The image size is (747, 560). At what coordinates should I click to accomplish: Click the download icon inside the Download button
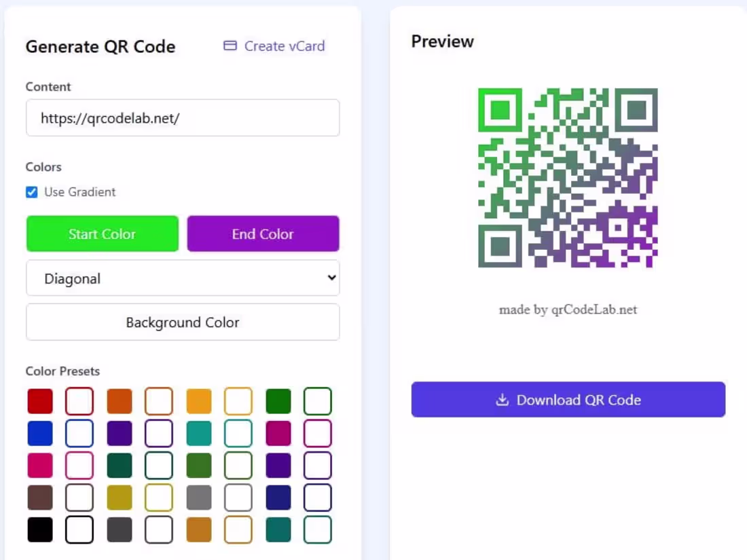501,399
